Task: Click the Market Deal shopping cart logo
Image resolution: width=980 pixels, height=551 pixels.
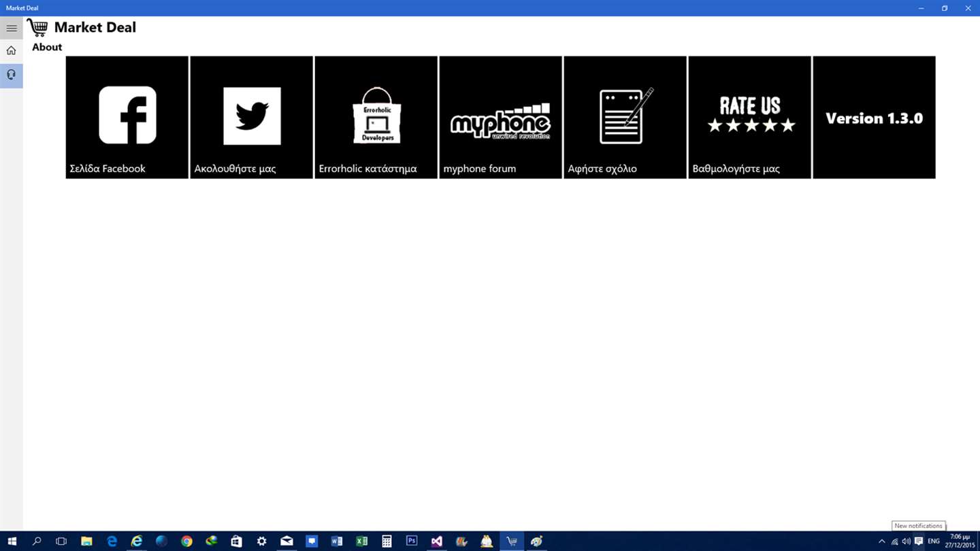Action: click(37, 27)
